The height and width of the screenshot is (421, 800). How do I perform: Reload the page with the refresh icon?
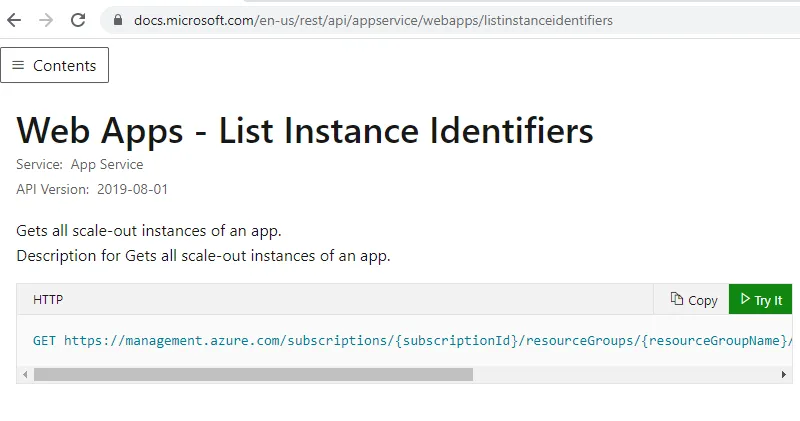tap(78, 20)
